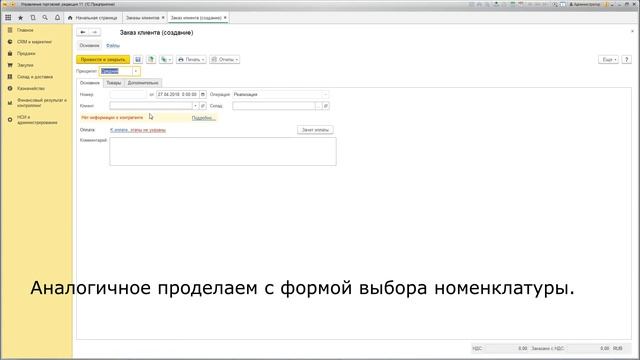The height and width of the screenshot is (360, 640).
Task: Expand the Операция dropdown
Action: point(325,94)
